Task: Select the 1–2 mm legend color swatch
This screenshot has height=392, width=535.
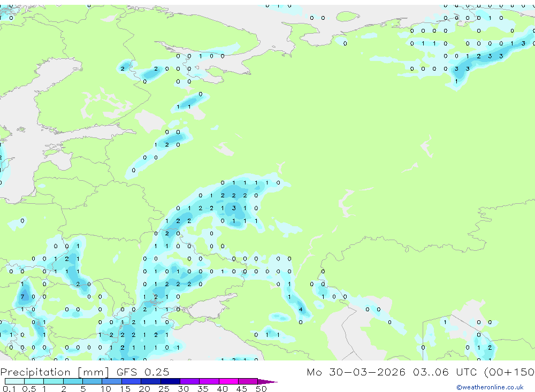Action: (53, 381)
